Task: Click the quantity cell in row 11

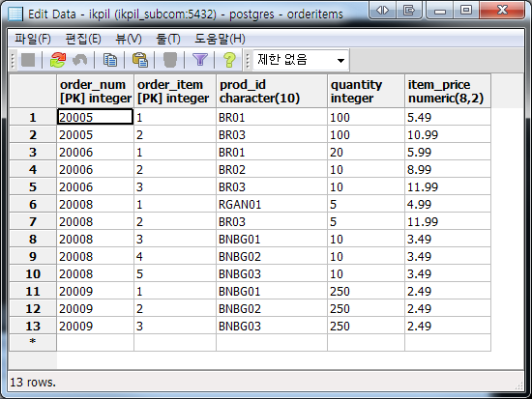Action: pyautogui.click(x=366, y=291)
